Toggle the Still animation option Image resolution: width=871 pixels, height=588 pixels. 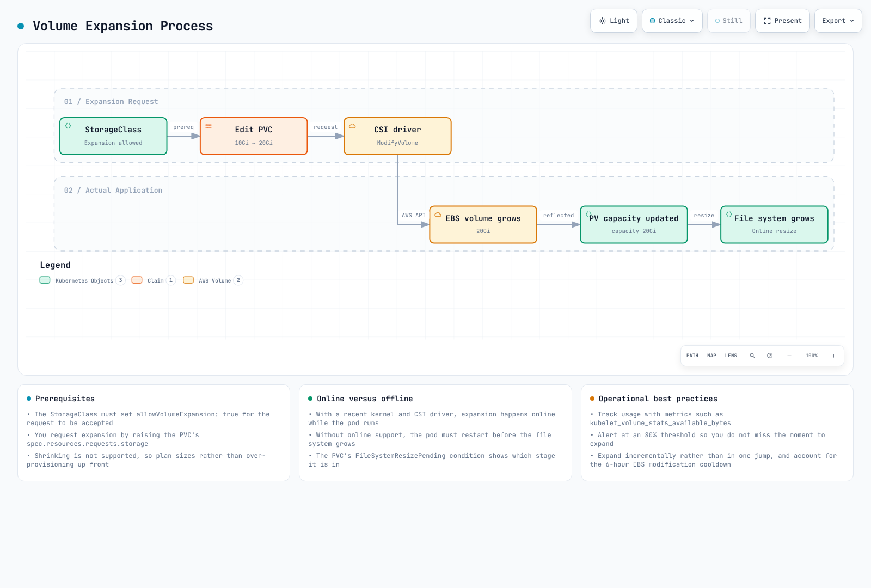coord(728,21)
